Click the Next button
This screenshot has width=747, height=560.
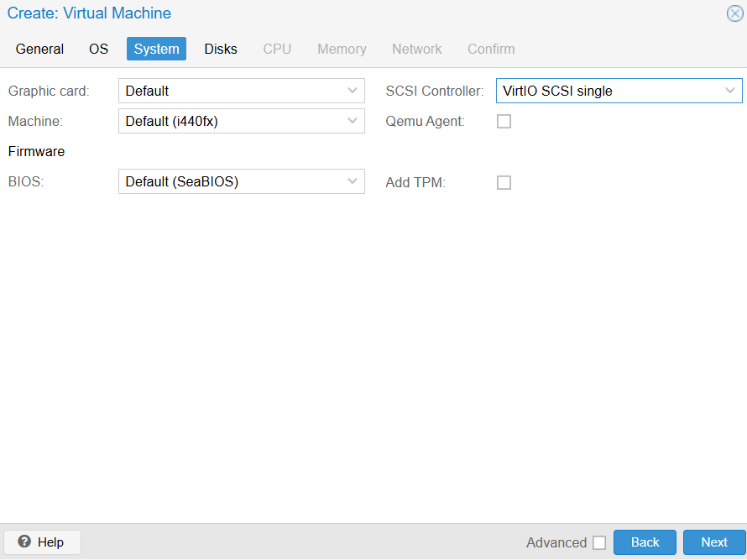pyautogui.click(x=713, y=542)
